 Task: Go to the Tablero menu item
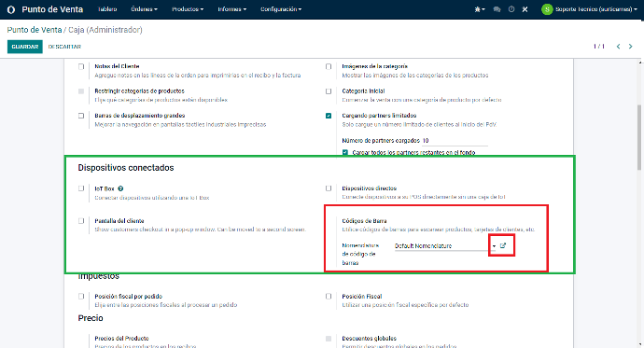pos(107,9)
